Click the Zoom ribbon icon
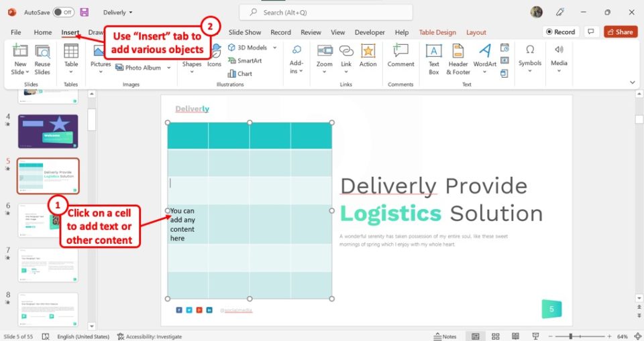The image size is (644, 341). 325,50
